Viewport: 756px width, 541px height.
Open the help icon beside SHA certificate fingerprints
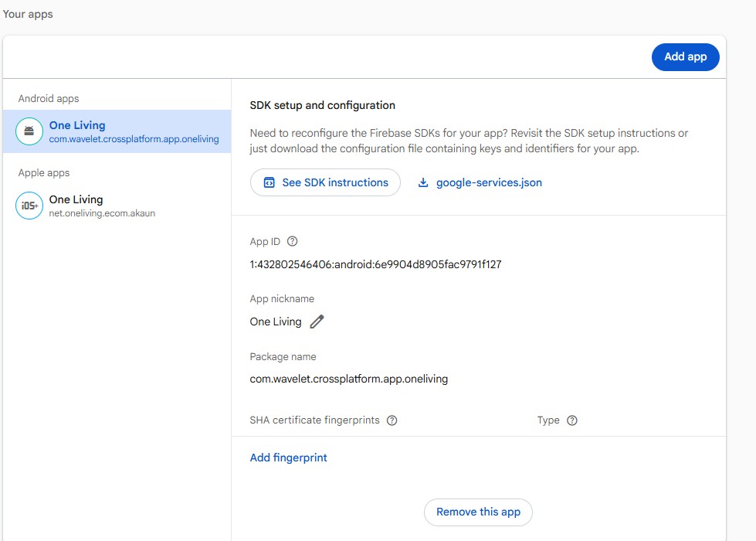392,420
